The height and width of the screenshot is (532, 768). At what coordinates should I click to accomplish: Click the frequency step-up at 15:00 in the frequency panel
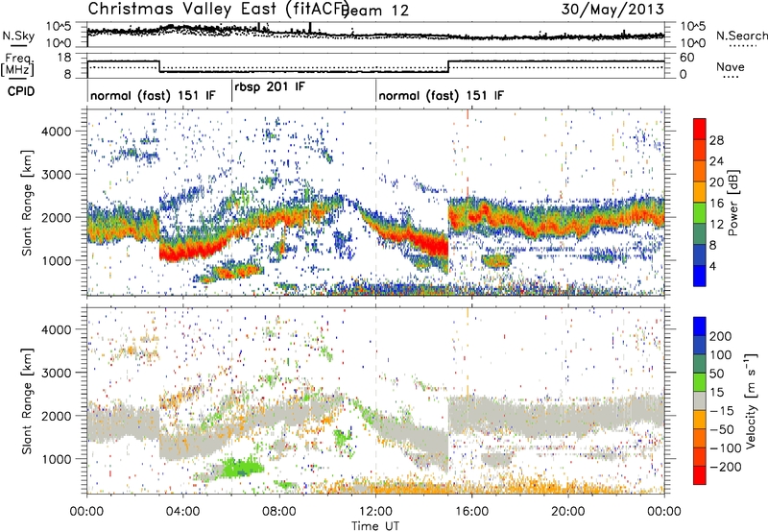[x=448, y=66]
